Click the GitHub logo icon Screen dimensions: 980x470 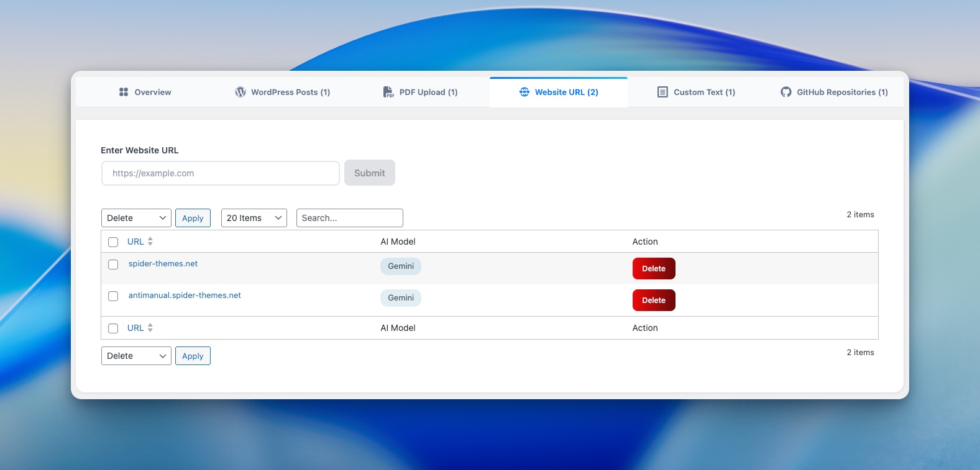786,92
